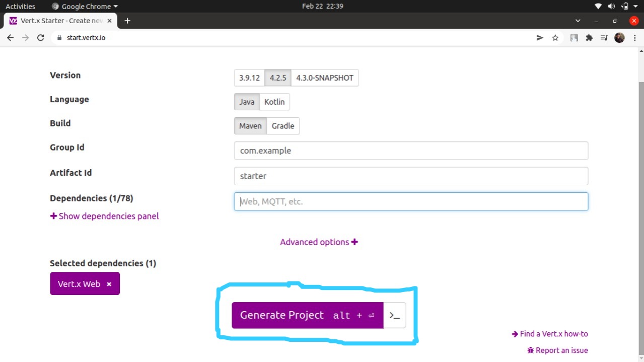Open the media/reading list control icon
644x362 pixels.
click(604, 38)
